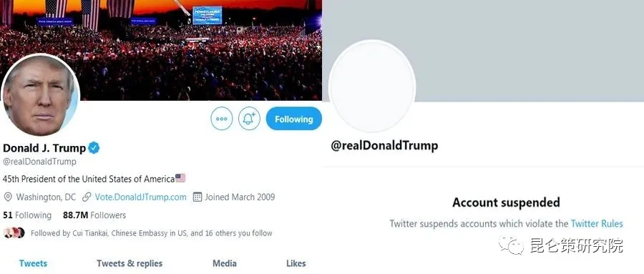Click the profile picture avatar
Image resolution: width=644 pixels, height=274 pixels.
click(40, 95)
